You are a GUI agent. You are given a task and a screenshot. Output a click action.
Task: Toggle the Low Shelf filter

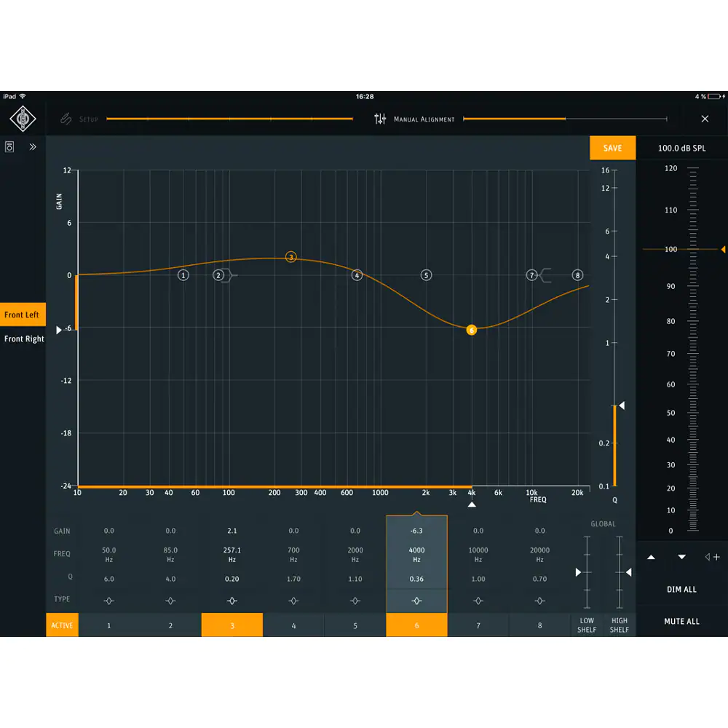(x=587, y=625)
